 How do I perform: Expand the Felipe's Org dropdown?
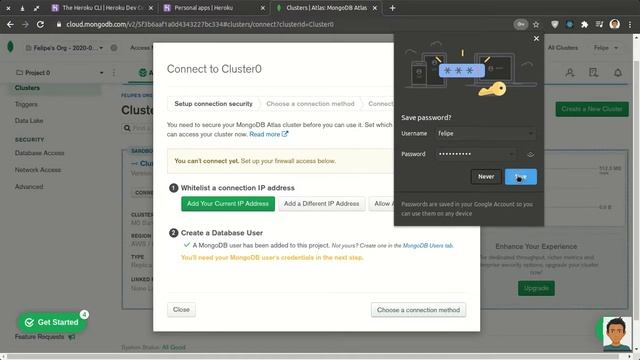point(101,48)
